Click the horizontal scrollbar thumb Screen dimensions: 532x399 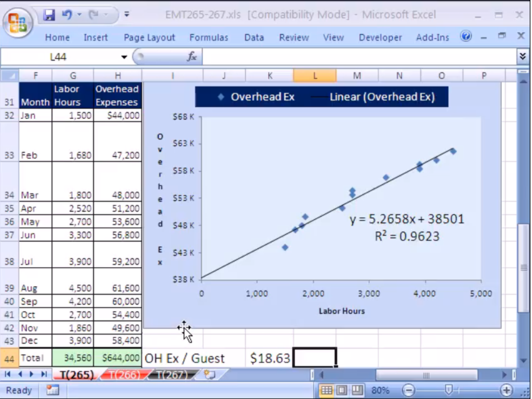[x=427, y=375]
